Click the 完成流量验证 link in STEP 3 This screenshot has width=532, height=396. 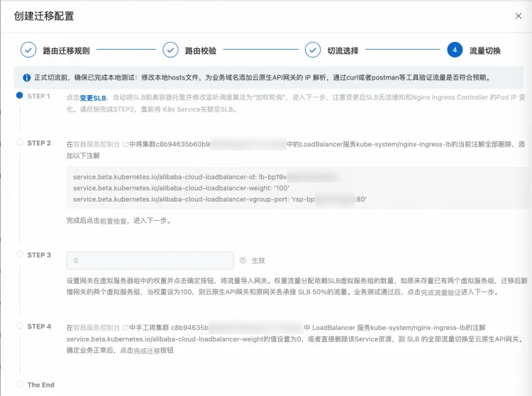coord(440,292)
